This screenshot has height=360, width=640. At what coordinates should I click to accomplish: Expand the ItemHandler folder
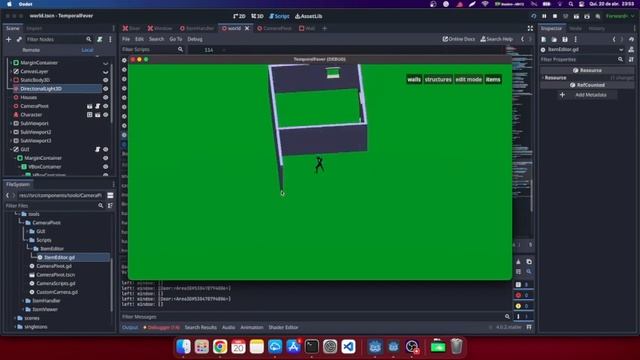tap(23, 301)
